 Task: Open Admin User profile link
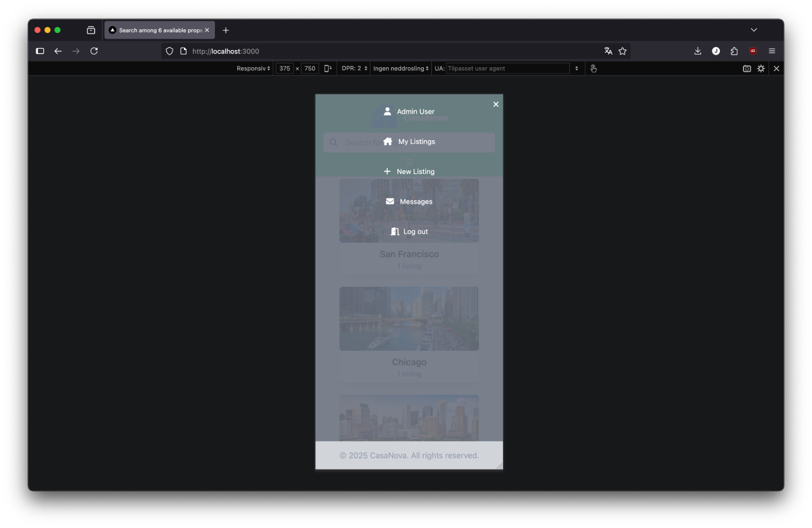point(409,112)
